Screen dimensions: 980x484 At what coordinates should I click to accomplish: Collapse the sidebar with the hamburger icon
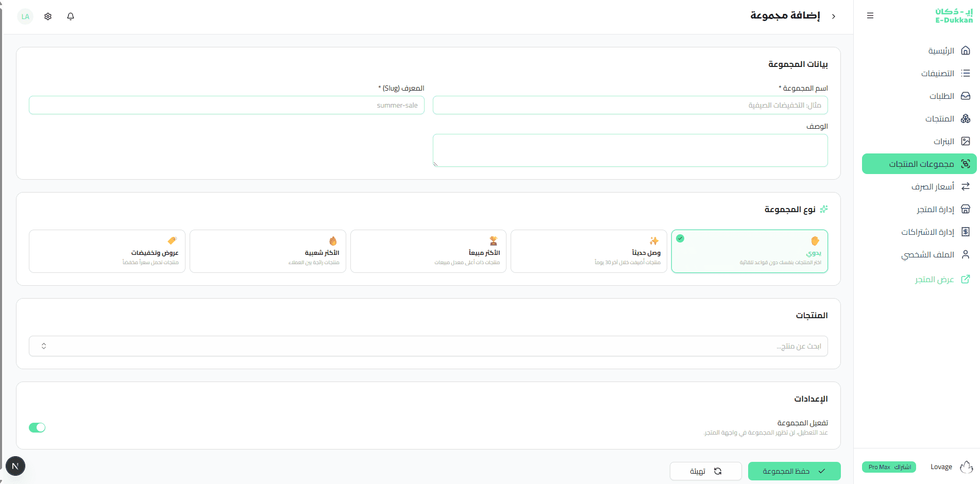[x=870, y=16]
